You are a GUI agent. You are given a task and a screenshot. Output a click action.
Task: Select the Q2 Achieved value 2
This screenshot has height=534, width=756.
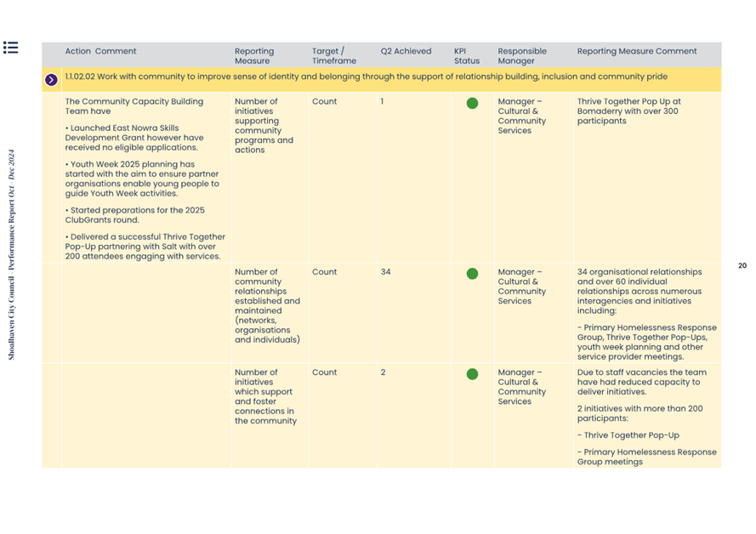click(x=384, y=372)
